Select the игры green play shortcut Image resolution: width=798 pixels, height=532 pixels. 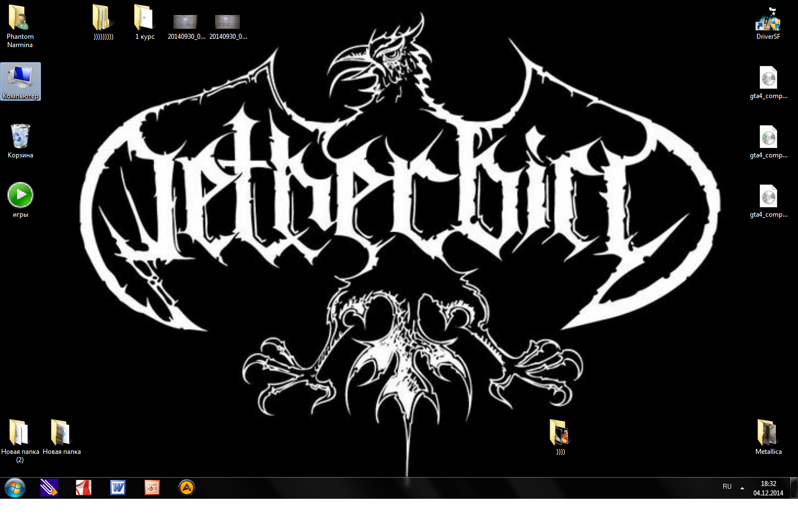coord(21,196)
